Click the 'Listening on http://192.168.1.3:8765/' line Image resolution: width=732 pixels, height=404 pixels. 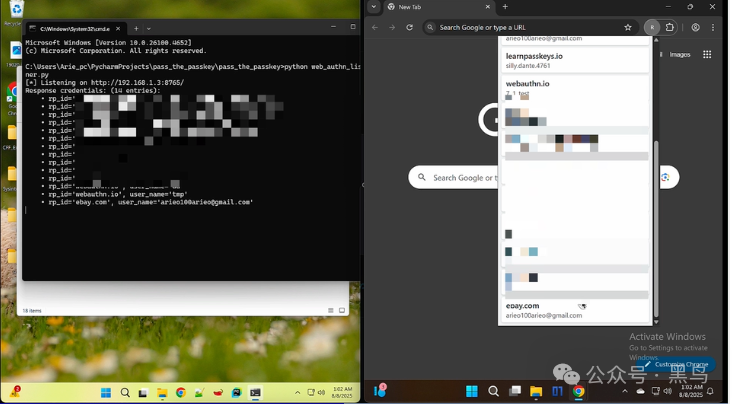(x=105, y=83)
